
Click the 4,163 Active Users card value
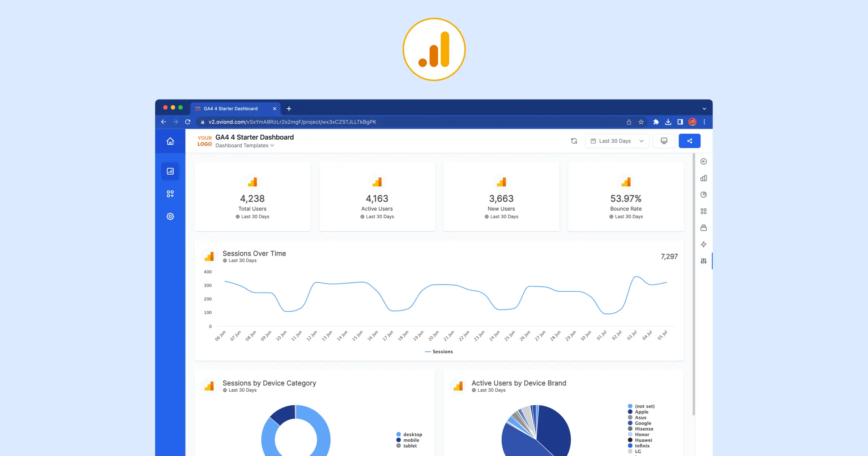point(377,199)
